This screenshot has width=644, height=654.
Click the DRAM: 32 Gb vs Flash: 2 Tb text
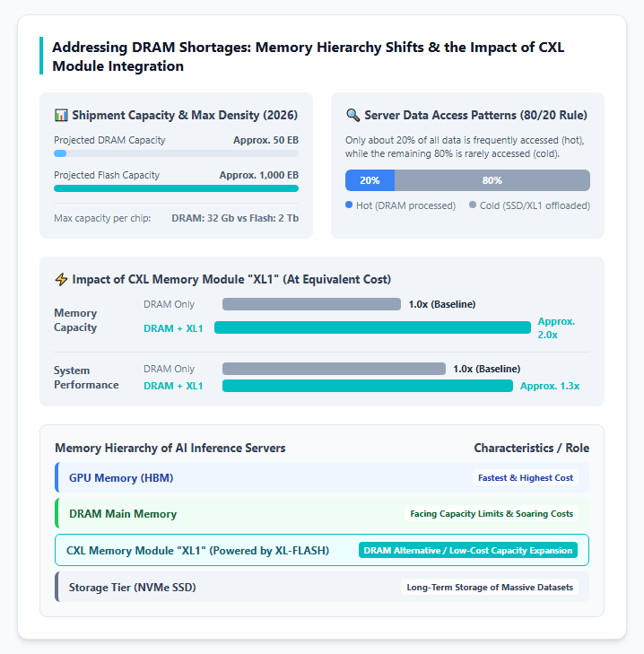[235, 218]
